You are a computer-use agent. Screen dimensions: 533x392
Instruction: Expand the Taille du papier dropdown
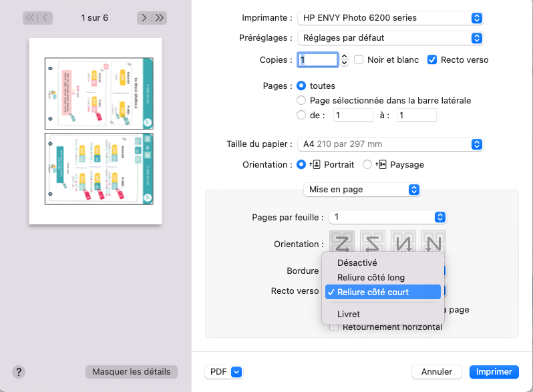pyautogui.click(x=391, y=144)
